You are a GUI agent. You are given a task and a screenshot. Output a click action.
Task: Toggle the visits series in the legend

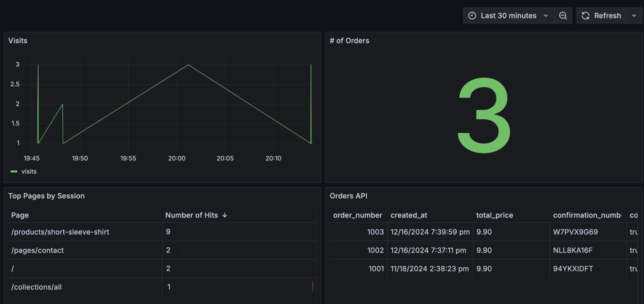[x=28, y=171]
